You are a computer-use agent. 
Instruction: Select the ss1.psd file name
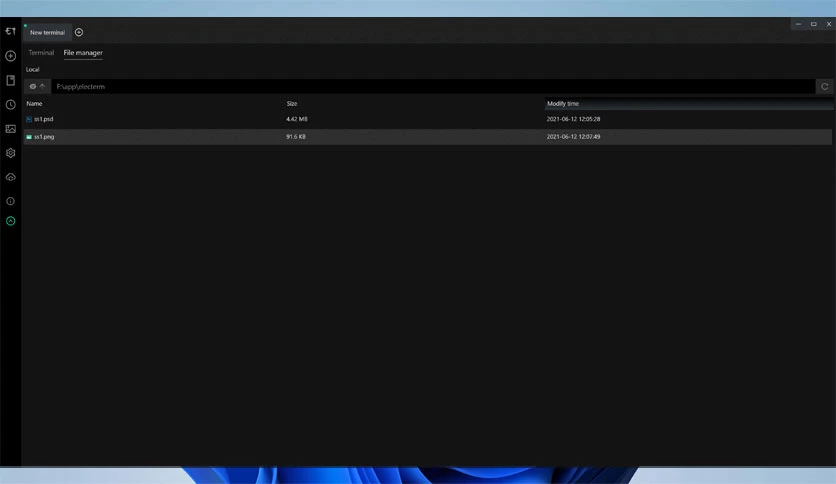44,119
